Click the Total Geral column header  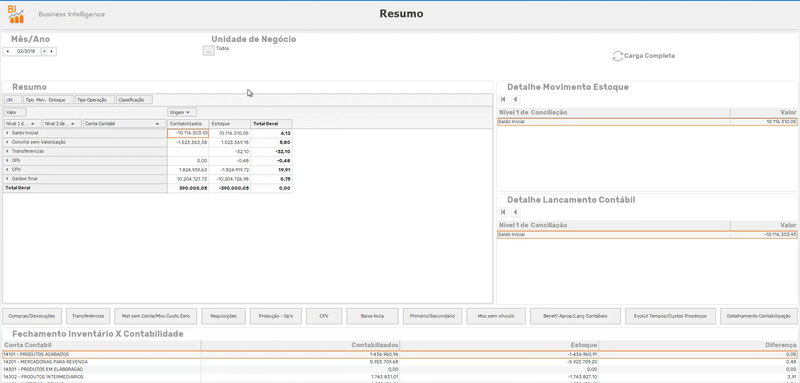pyautogui.click(x=271, y=123)
